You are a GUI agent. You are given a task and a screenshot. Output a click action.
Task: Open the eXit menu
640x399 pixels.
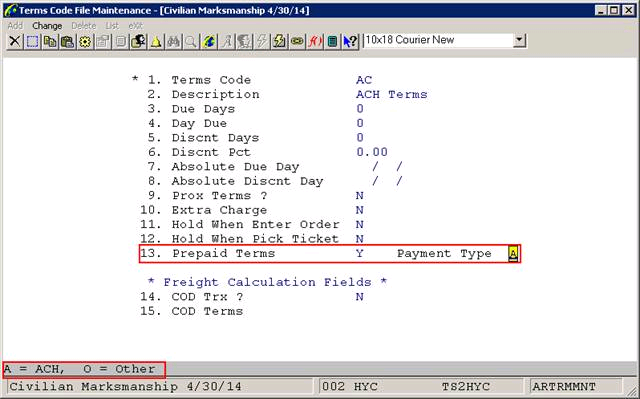pos(135,25)
